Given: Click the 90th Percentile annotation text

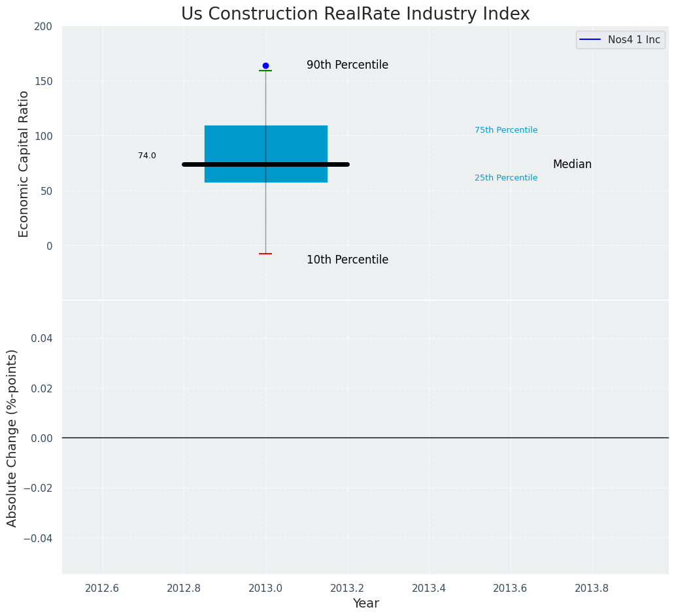Looking at the screenshot, I should pyautogui.click(x=348, y=65).
